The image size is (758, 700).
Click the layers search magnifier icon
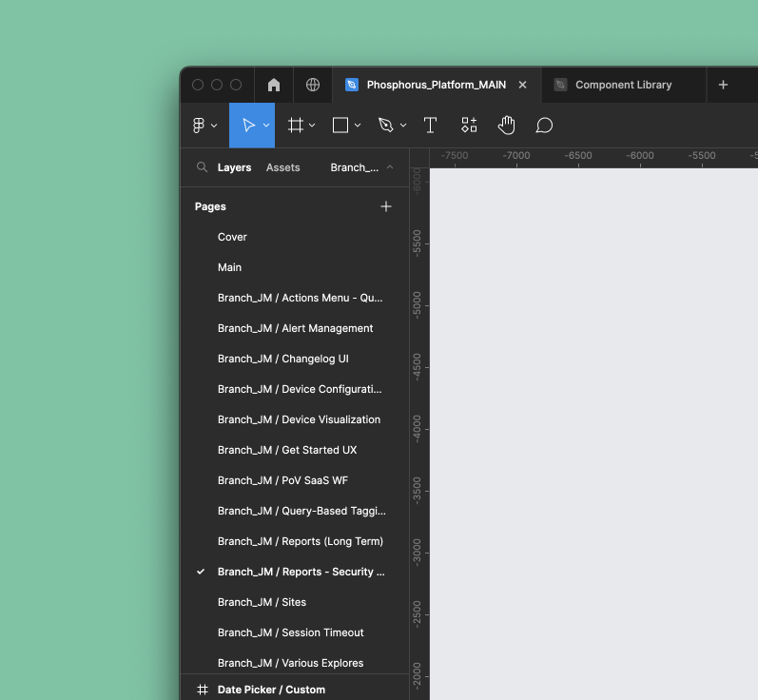pos(202,167)
